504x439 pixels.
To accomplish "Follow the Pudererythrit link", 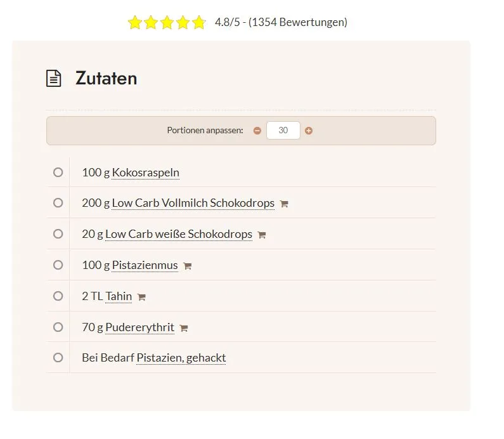I will 139,327.
